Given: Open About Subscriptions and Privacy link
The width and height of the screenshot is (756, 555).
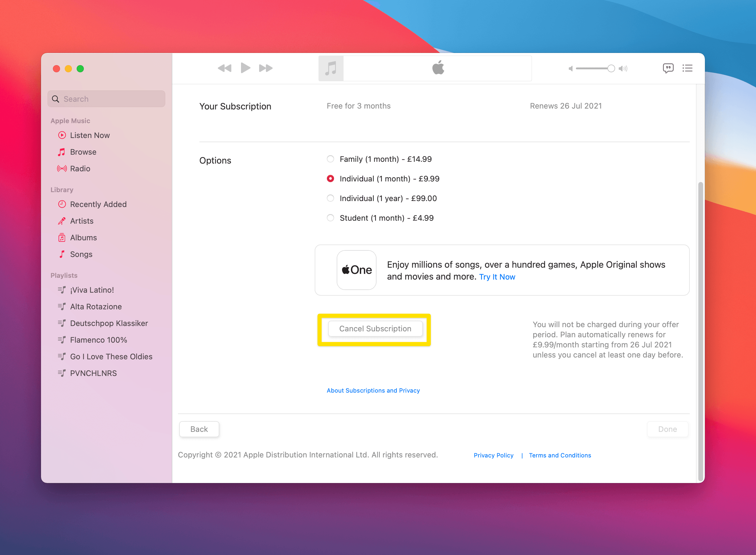Looking at the screenshot, I should 373,391.
